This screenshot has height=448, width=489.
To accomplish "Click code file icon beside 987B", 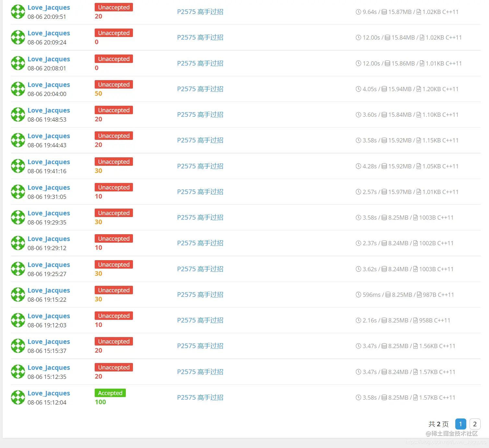I will click(419, 295).
